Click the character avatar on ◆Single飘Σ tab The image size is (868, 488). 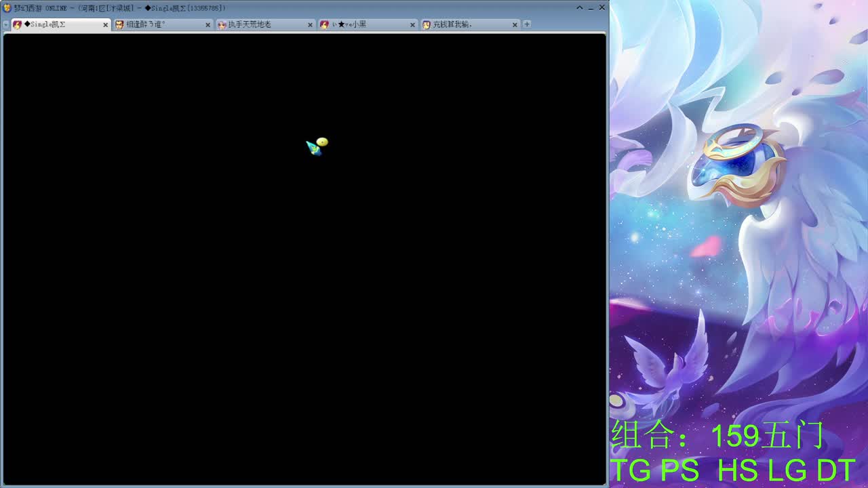17,24
